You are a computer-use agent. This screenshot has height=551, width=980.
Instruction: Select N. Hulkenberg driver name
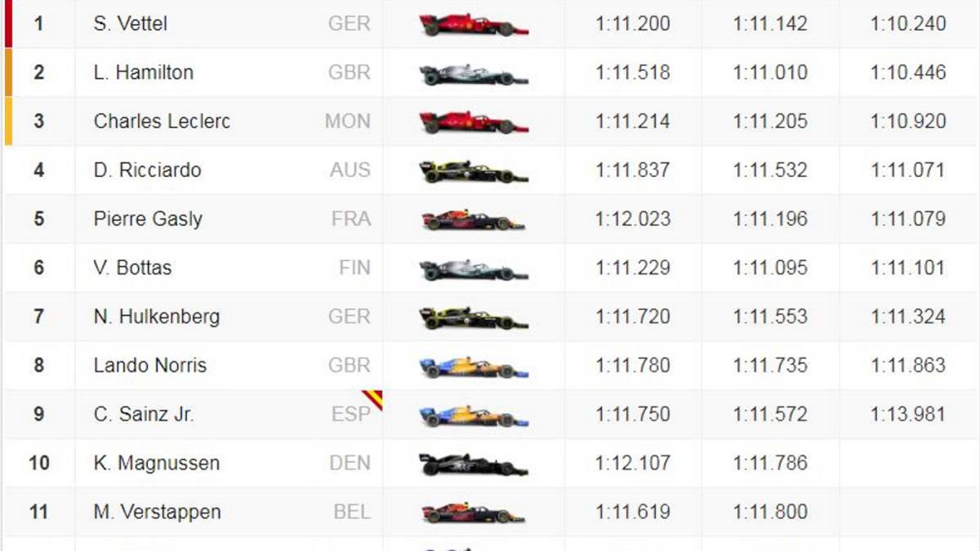[157, 317]
